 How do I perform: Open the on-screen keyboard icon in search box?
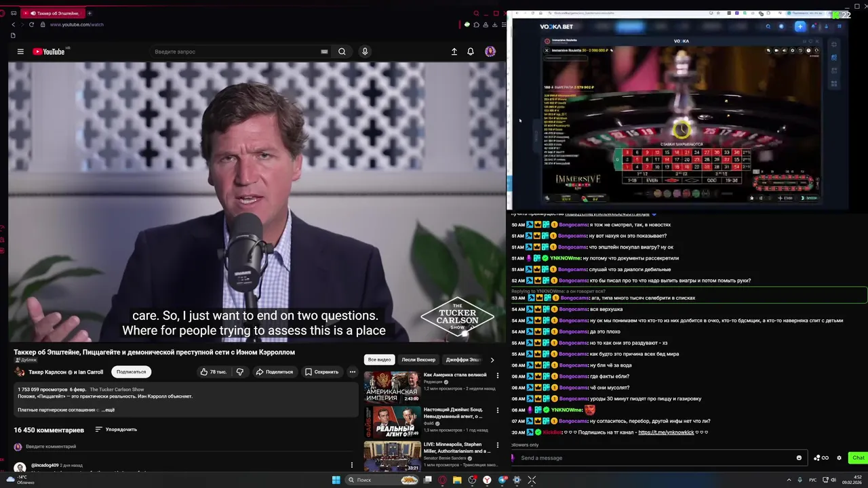click(x=324, y=52)
